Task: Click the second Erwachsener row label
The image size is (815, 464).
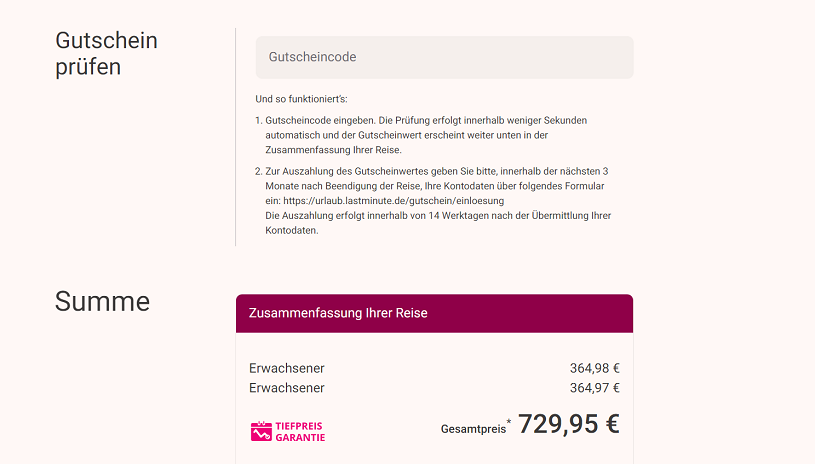Action: [x=287, y=388]
